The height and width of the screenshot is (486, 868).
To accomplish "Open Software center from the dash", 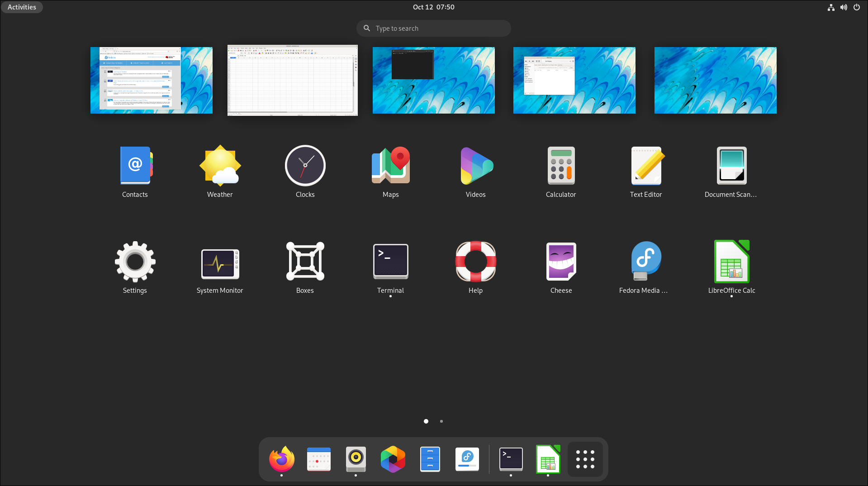I will 467,459.
